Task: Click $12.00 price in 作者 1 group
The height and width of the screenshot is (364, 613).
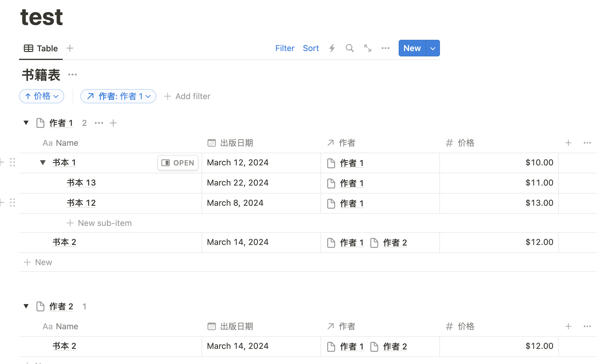Action: pyautogui.click(x=499, y=242)
